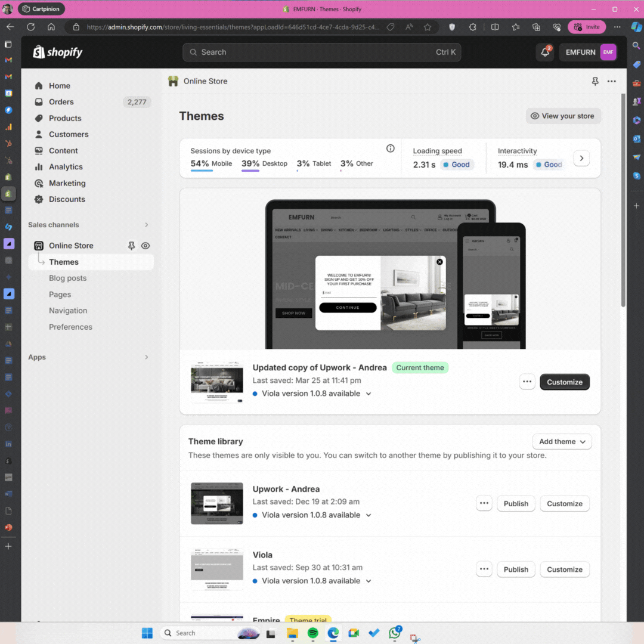Click current theme small thumbnail
This screenshot has width=644, height=644.
point(217,382)
